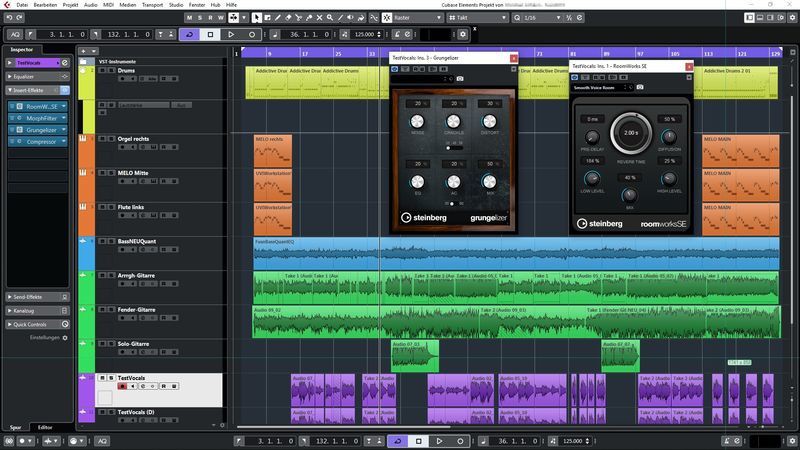Viewport: 800px width, 450px height.
Task: Click the transport cycle/loop button
Action: [x=191, y=34]
